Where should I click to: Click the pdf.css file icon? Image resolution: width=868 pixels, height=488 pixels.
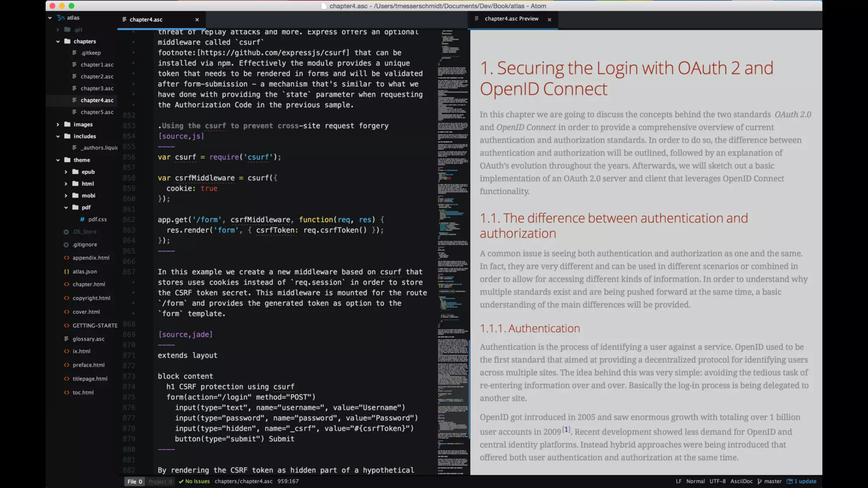click(x=82, y=219)
